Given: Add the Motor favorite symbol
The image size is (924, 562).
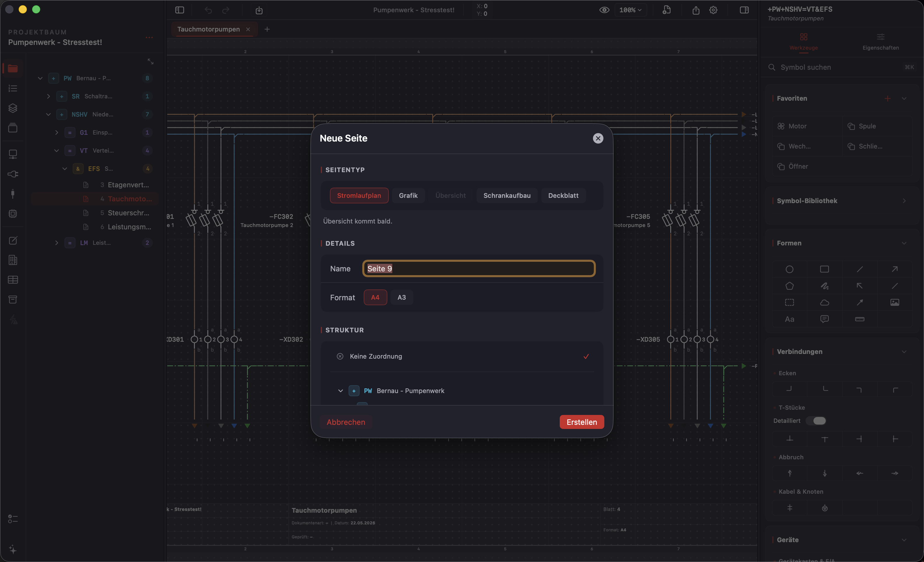Looking at the screenshot, I should point(807,126).
